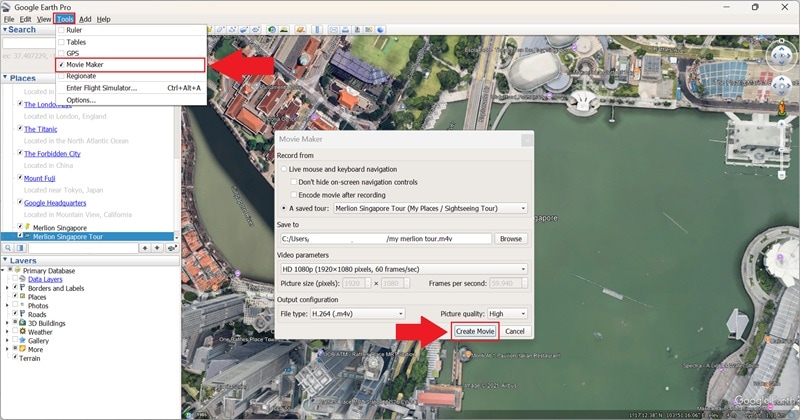The height and width of the screenshot is (420, 800).
Task: Select the Add Polygon toolbar icon
Action: (220, 30)
